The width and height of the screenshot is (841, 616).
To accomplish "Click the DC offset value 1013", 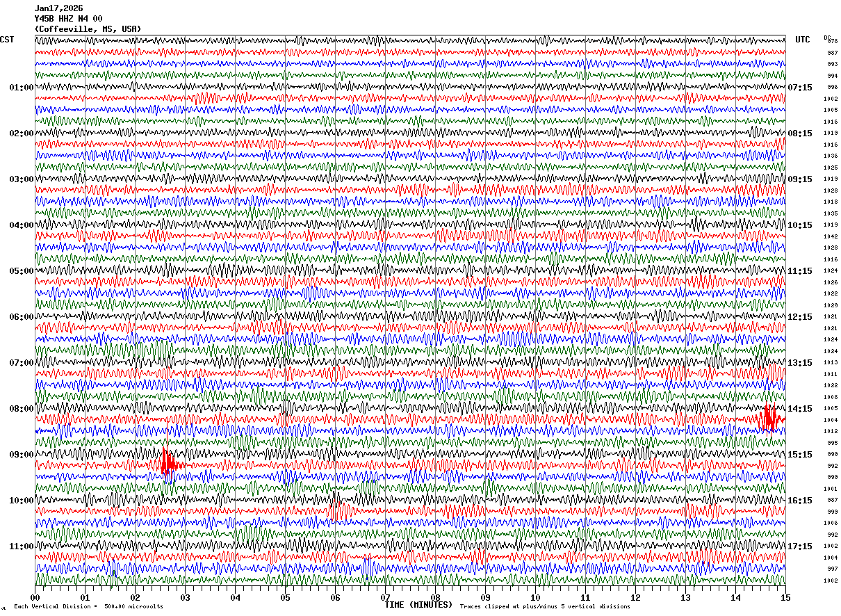I will (831, 363).
